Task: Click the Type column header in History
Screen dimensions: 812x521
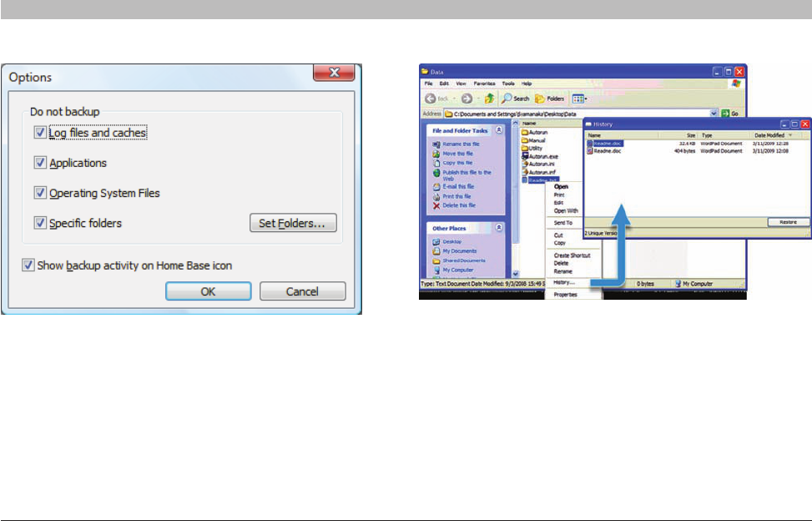Action: click(x=724, y=135)
